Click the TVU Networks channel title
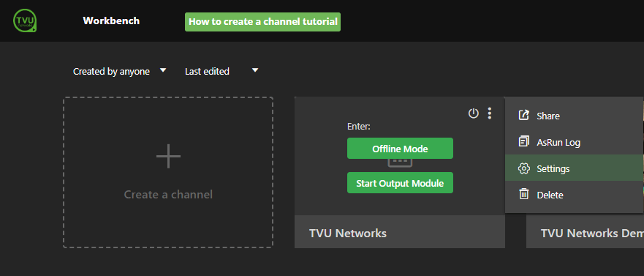The height and width of the screenshot is (276, 644). [x=348, y=234]
